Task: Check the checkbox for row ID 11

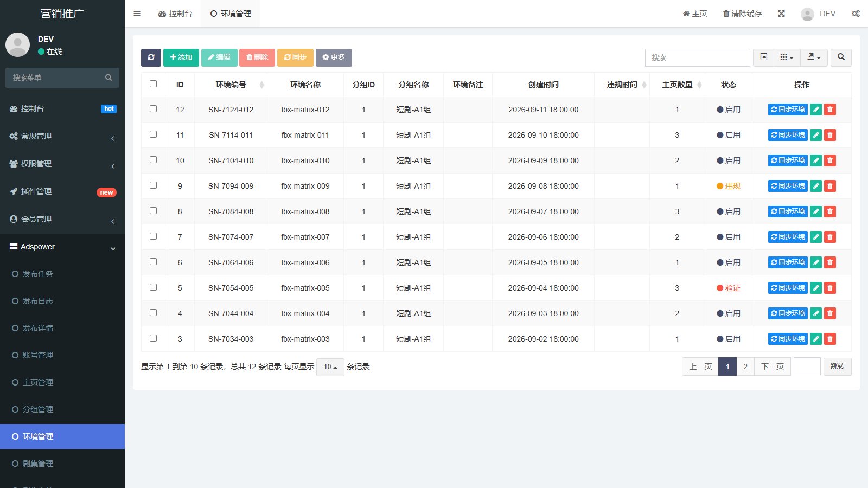Action: pyautogui.click(x=153, y=134)
